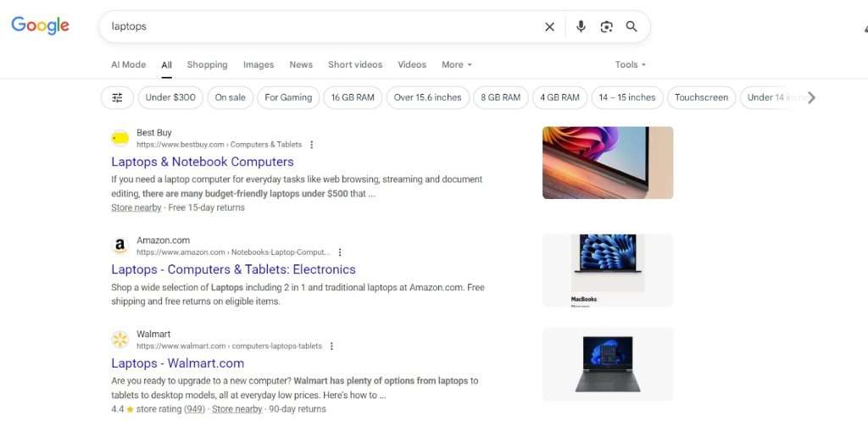Apply the On sale filter chip
This screenshot has height=426, width=868.
tap(231, 98)
